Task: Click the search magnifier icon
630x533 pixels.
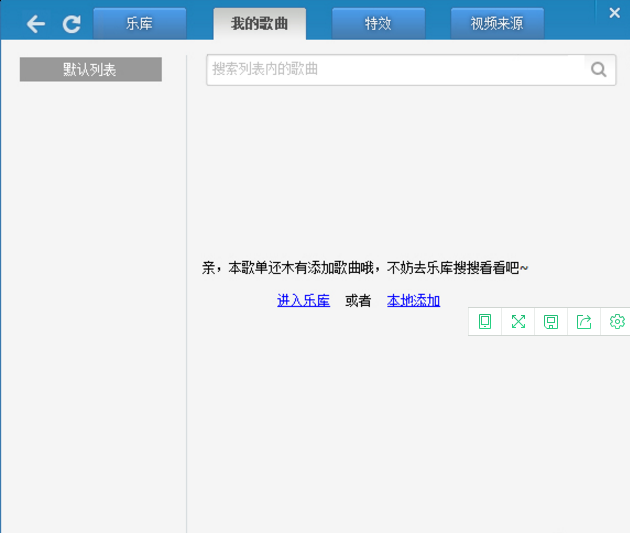Action: click(599, 70)
